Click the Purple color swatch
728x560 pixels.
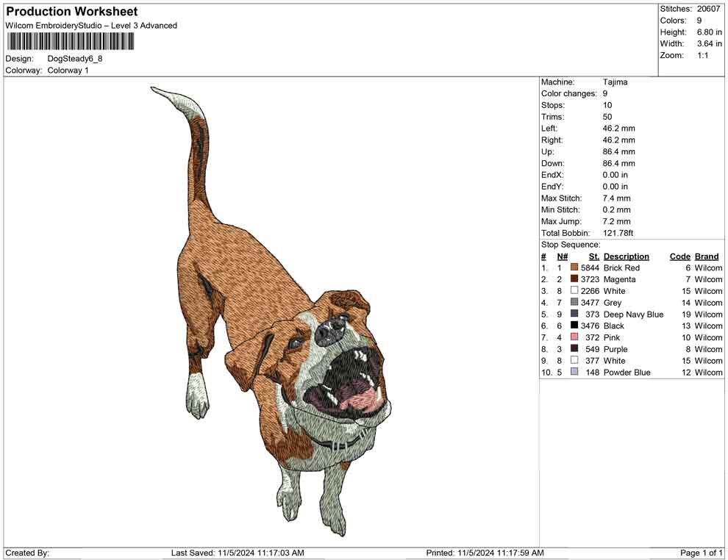[x=574, y=348]
